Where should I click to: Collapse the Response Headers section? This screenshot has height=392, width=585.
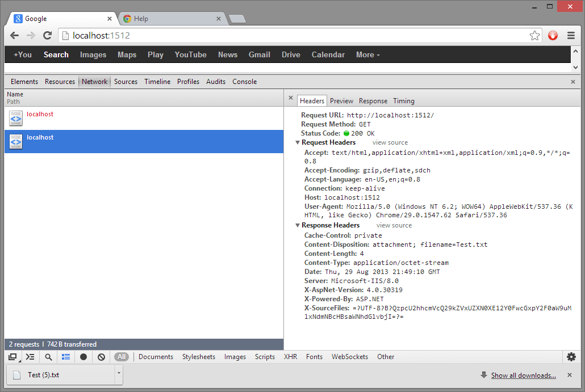(x=298, y=225)
